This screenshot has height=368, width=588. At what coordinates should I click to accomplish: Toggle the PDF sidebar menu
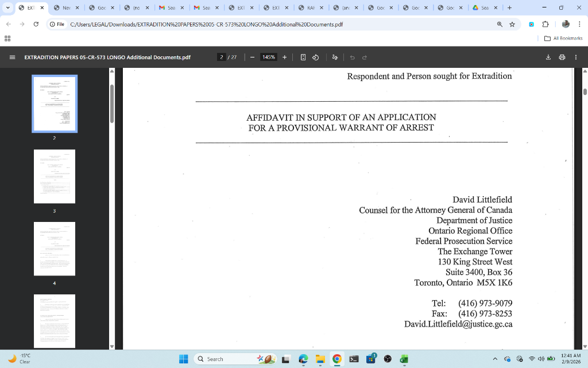(x=12, y=57)
